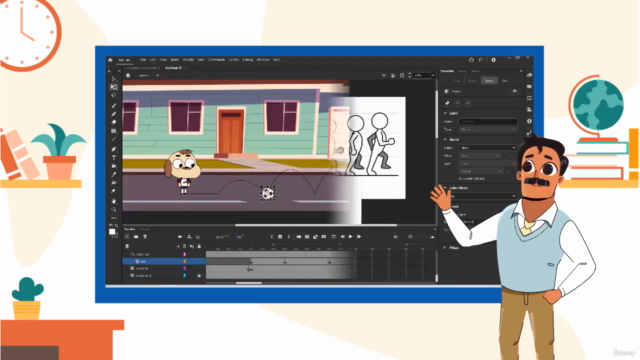Select the Line tool
This screenshot has height=360, width=640.
click(114, 139)
